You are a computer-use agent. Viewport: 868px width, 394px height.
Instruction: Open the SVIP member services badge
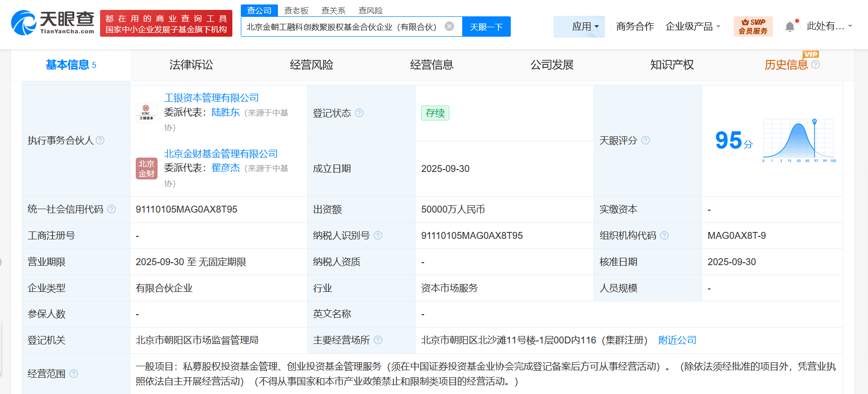753,27
